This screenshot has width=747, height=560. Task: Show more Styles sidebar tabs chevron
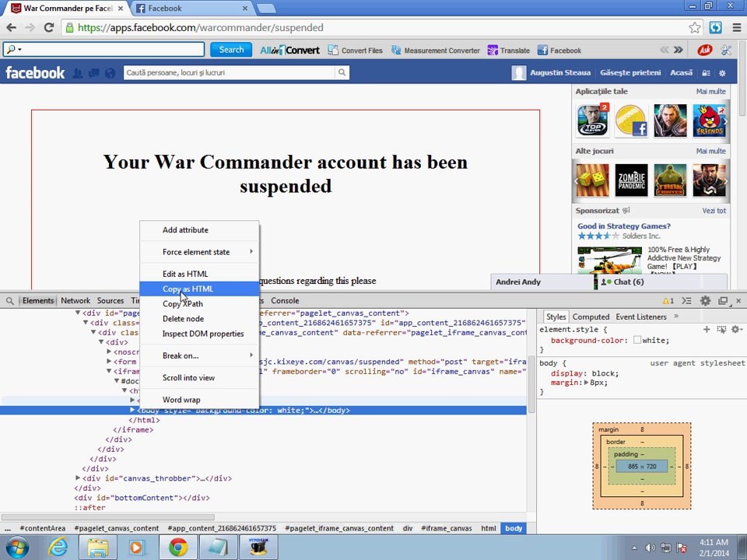coord(675,317)
